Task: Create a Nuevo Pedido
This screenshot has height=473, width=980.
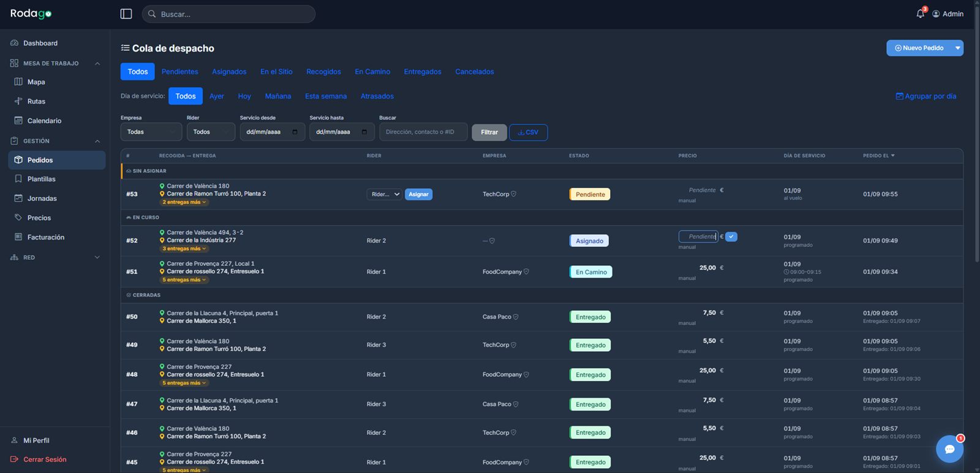Action: pyautogui.click(x=919, y=48)
